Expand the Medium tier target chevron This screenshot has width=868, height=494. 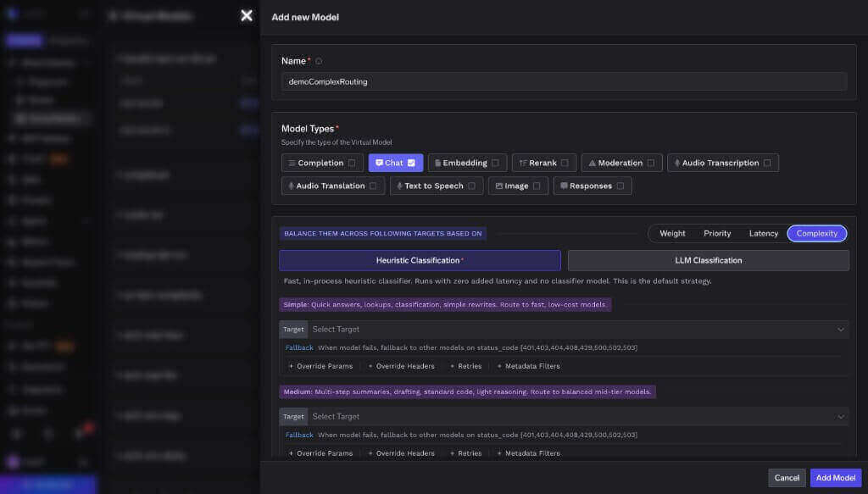[840, 417]
